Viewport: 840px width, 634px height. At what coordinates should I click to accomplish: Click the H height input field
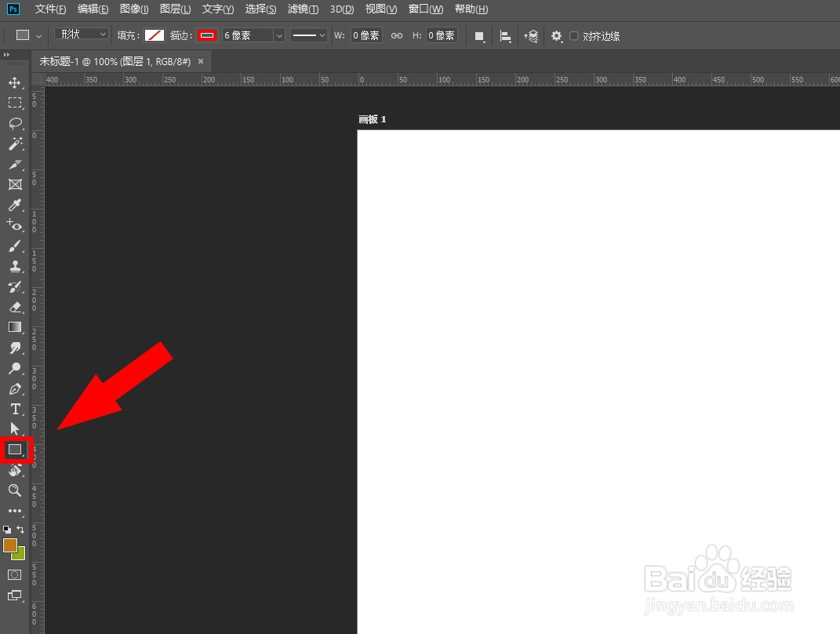tap(442, 36)
